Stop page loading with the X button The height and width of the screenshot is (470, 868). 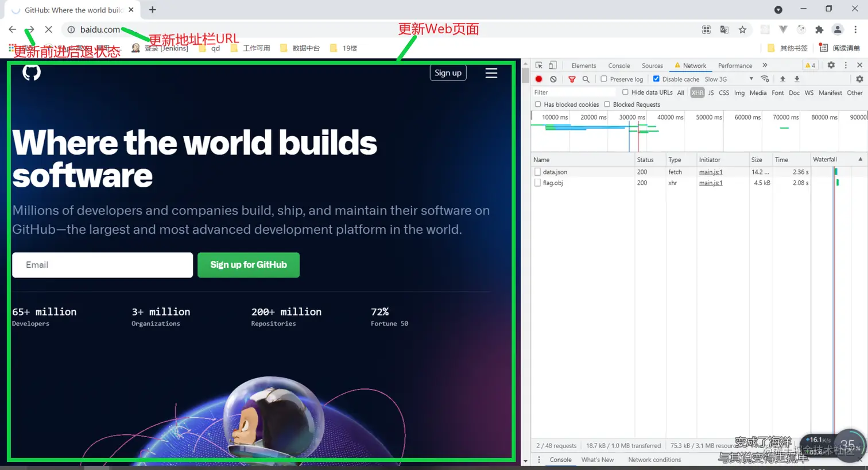click(x=48, y=29)
